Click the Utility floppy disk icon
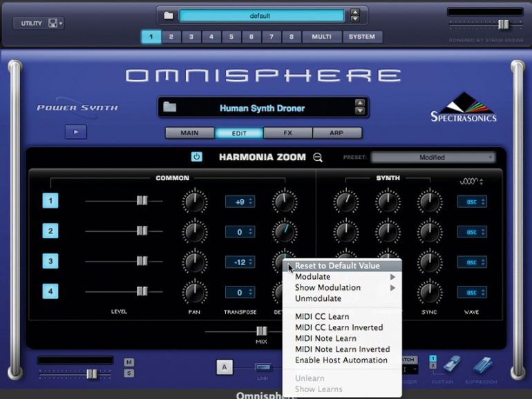This screenshot has height=399, width=532. (x=53, y=23)
